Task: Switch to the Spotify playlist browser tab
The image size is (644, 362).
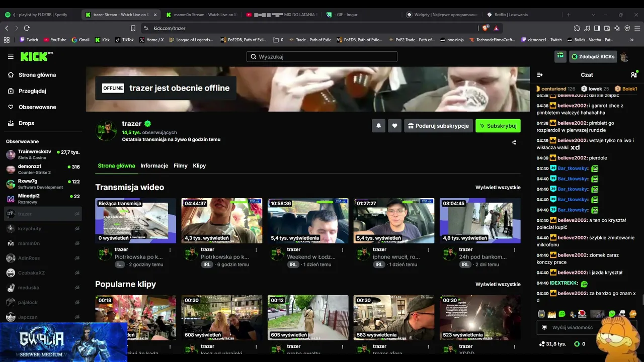Action: [40, 15]
